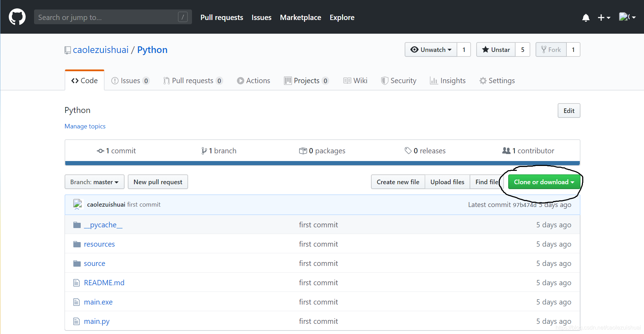View the 1 commit history
Image resolution: width=644 pixels, height=334 pixels.
(x=116, y=151)
